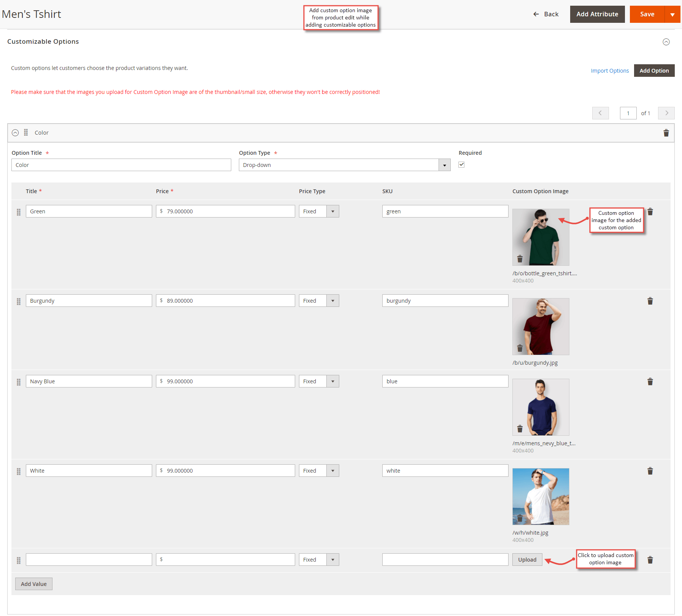The height and width of the screenshot is (616, 682).
Task: Focus the SKU field containing white
Action: pos(445,471)
